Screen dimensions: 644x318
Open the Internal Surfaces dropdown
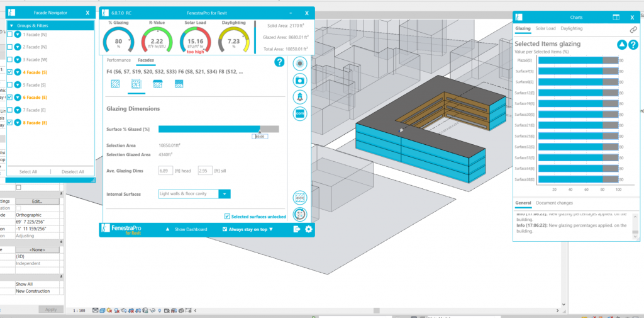tap(225, 194)
